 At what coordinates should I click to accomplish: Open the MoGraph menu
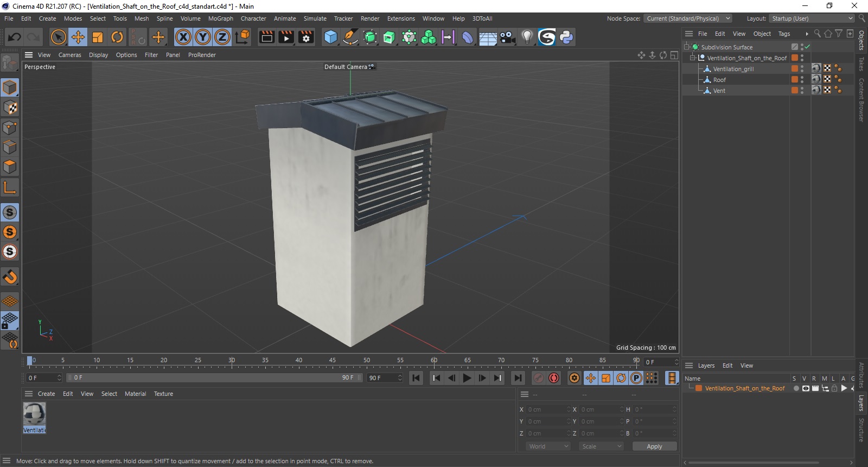(220, 18)
